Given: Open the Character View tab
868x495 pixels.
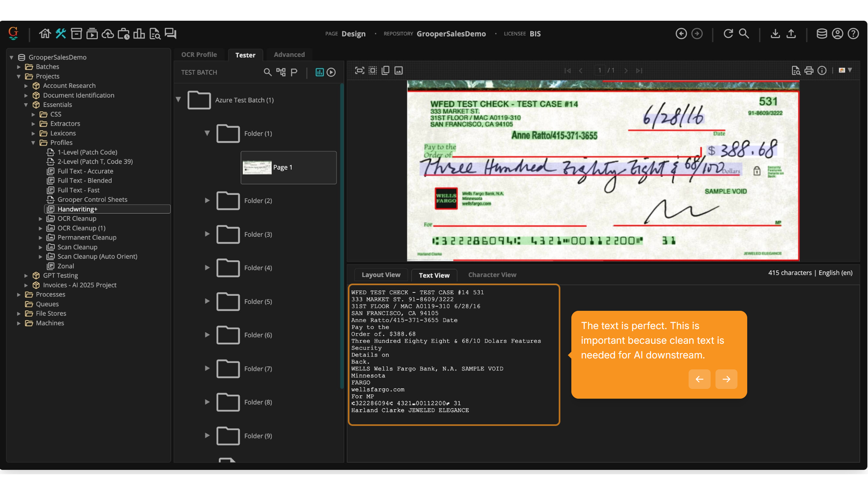Looking at the screenshot, I should 492,275.
